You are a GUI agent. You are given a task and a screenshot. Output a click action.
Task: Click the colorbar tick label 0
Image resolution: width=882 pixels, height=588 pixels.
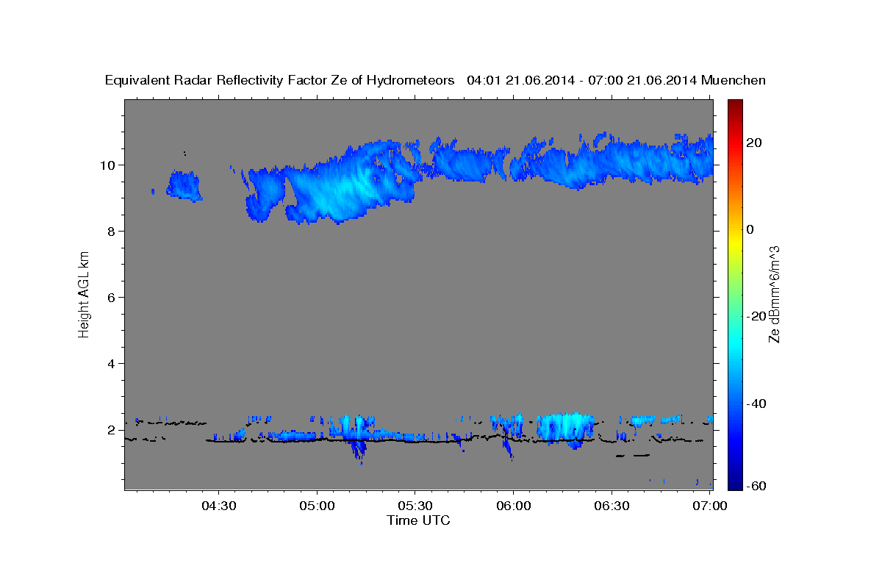pos(750,229)
